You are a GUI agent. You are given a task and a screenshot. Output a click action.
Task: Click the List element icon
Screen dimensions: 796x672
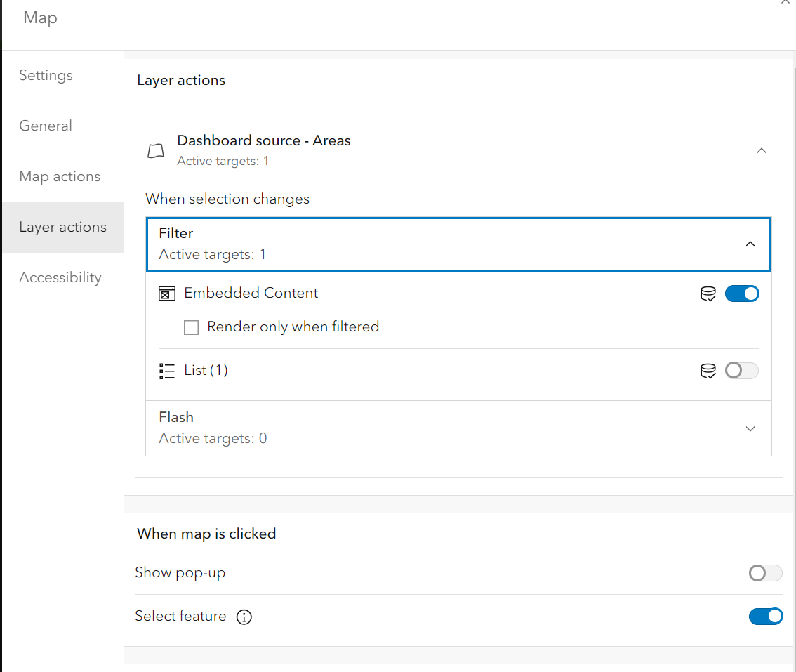(166, 370)
